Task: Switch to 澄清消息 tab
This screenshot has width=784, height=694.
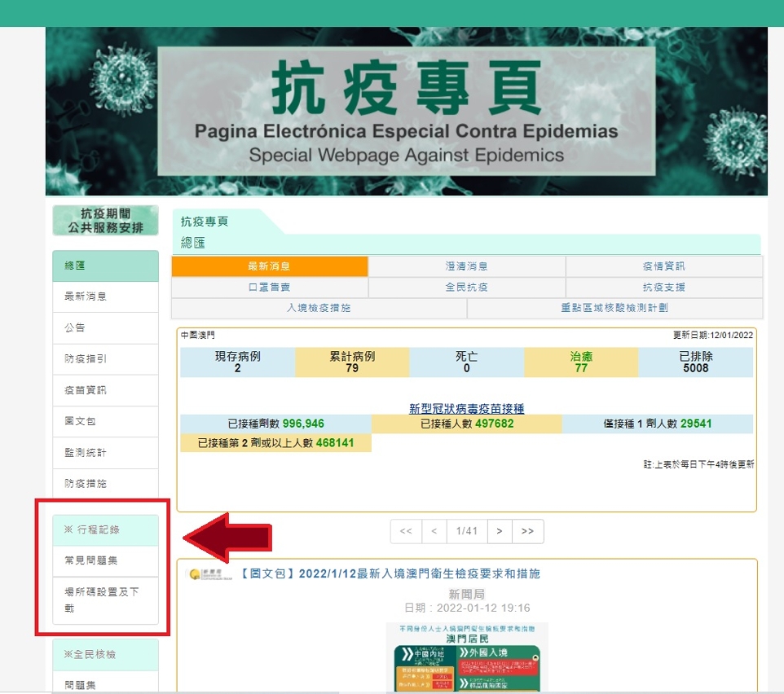Action: coord(467,266)
